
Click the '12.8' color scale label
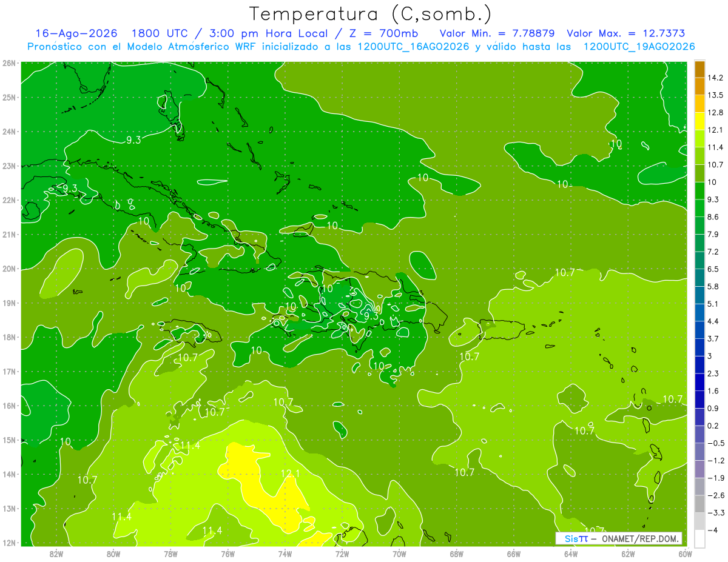pos(716,113)
